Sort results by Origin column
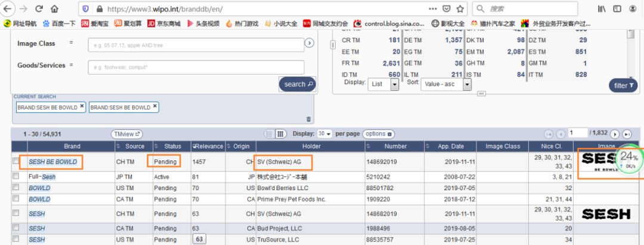Screen dimensions: 644x245 (x=241, y=146)
